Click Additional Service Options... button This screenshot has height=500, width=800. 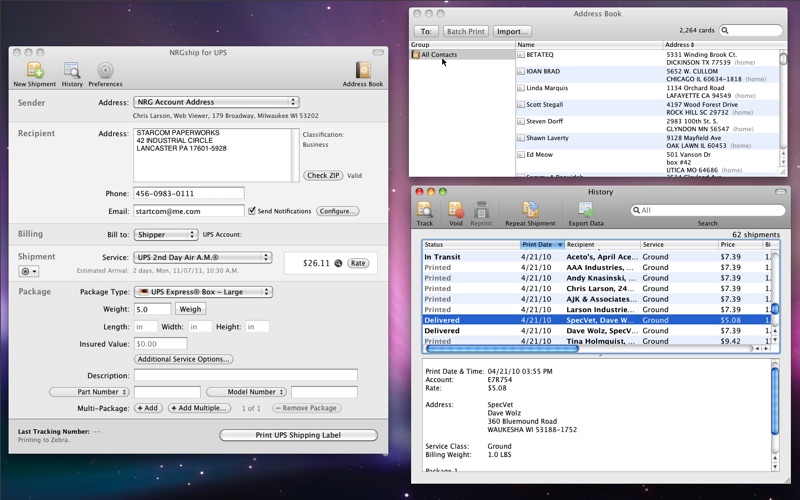pos(184,359)
